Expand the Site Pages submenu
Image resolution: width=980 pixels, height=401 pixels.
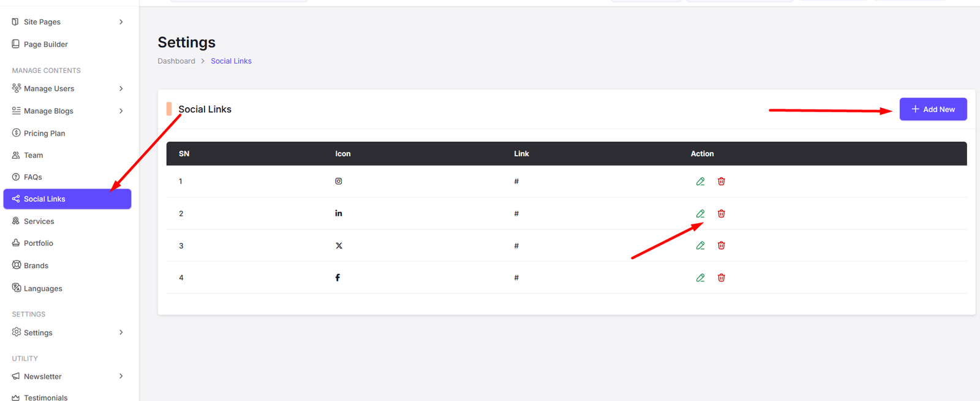coord(121,22)
